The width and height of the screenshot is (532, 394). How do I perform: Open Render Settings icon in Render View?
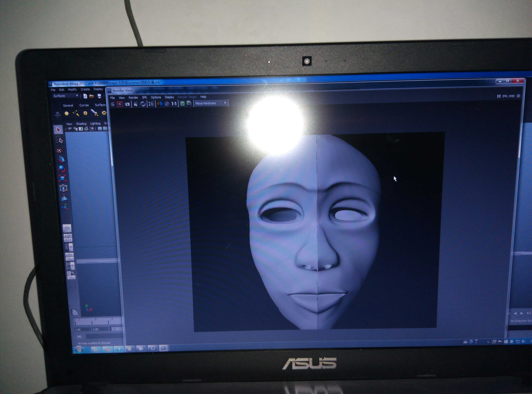tap(151, 104)
